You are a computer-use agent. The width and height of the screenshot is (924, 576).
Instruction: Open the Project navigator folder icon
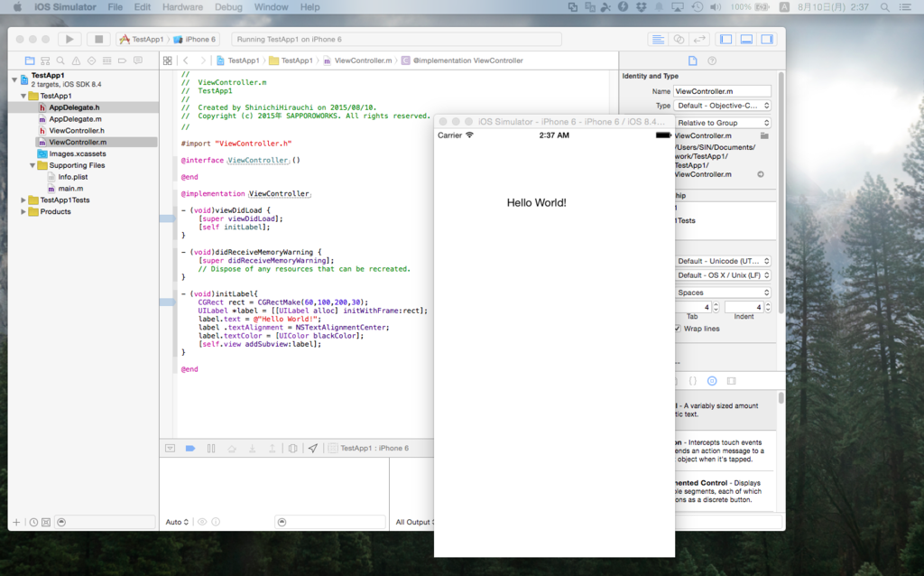[30, 60]
